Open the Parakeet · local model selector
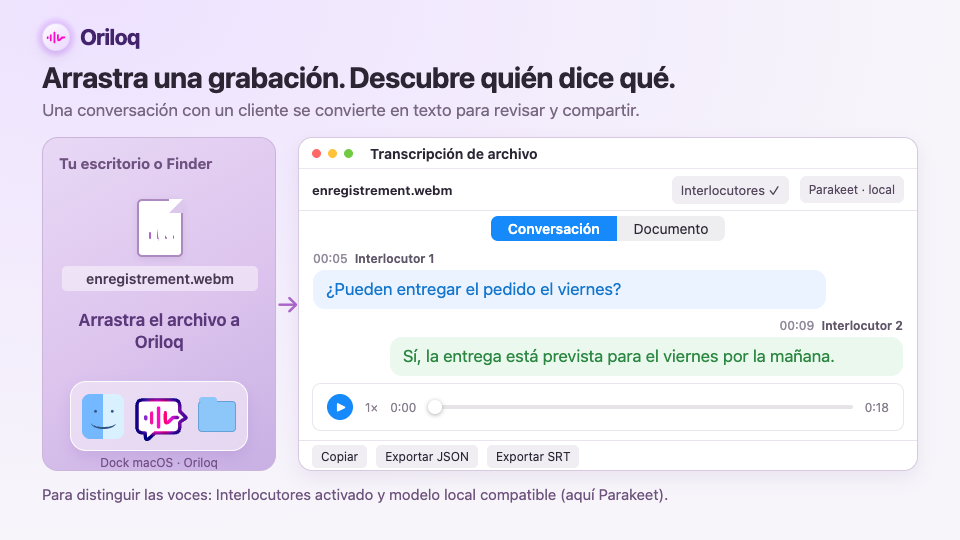This screenshot has height=540, width=960. pos(852,190)
